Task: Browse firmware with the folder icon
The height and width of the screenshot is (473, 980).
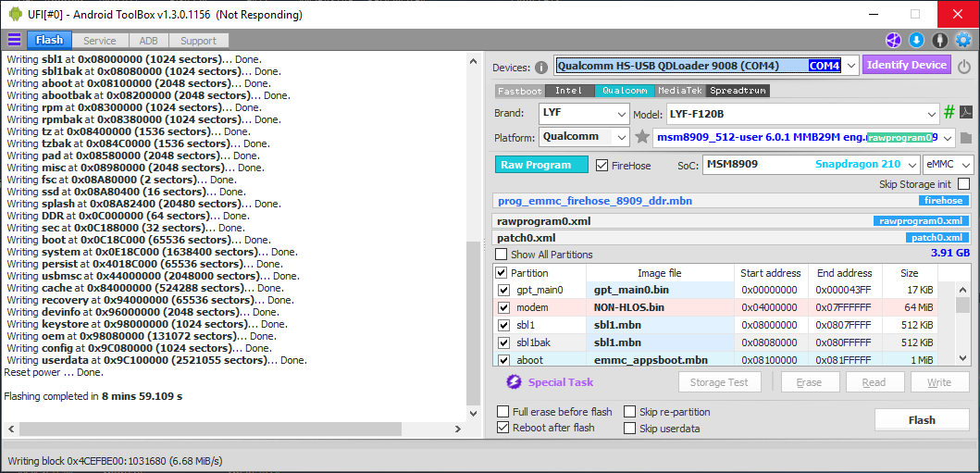Action: click(965, 138)
